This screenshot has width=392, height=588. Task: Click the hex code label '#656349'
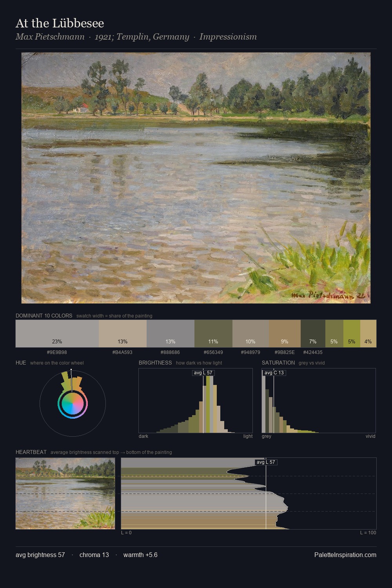tap(213, 352)
